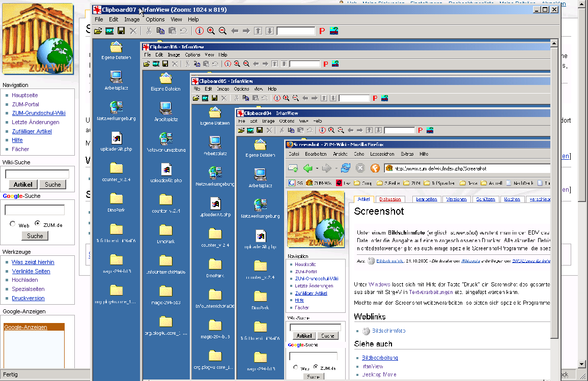The image size is (588, 381).
Task: Open Druckversion link under Werkzeuge
Action: pos(28,298)
